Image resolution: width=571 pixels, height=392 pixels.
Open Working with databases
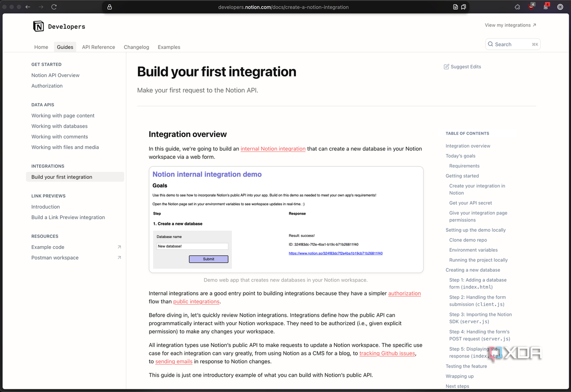59,126
